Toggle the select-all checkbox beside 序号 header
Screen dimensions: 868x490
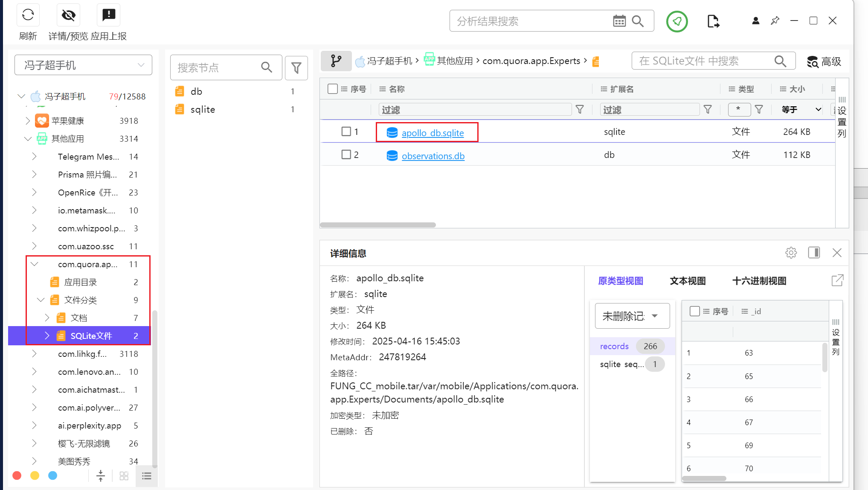coord(333,89)
